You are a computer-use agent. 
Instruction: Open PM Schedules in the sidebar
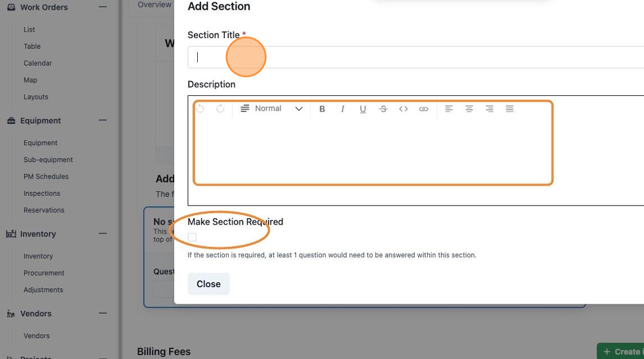pos(46,176)
